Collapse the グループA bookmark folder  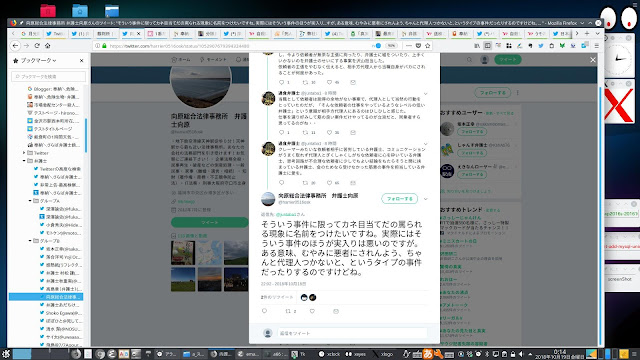[30, 201]
